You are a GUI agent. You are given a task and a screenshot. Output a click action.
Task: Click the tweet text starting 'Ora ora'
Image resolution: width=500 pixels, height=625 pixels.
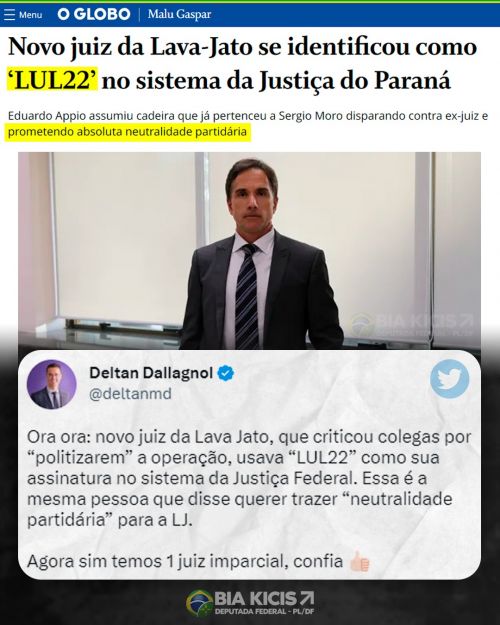click(x=249, y=478)
